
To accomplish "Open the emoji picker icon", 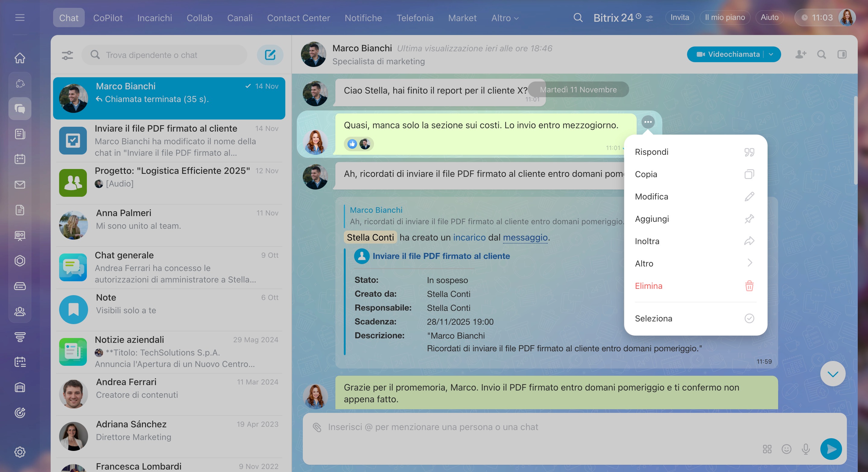I will [786, 449].
